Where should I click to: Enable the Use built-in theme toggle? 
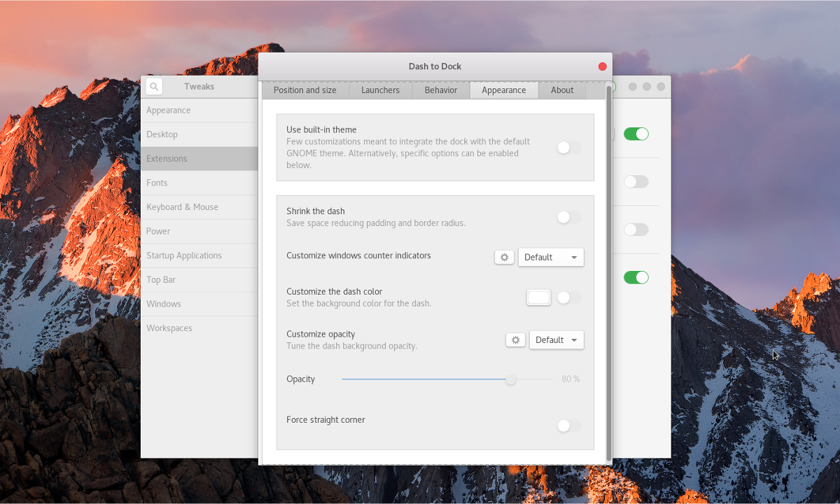pyautogui.click(x=568, y=148)
